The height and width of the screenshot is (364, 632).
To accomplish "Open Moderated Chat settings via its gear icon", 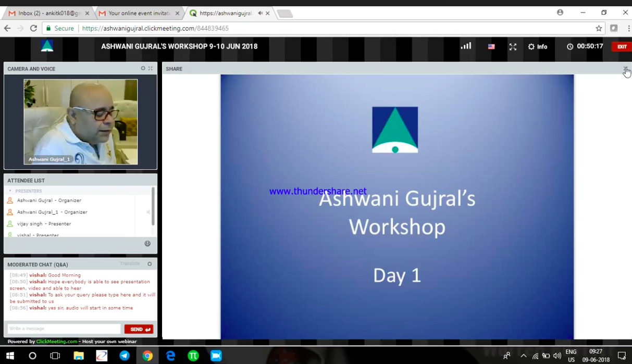I will [x=150, y=264].
